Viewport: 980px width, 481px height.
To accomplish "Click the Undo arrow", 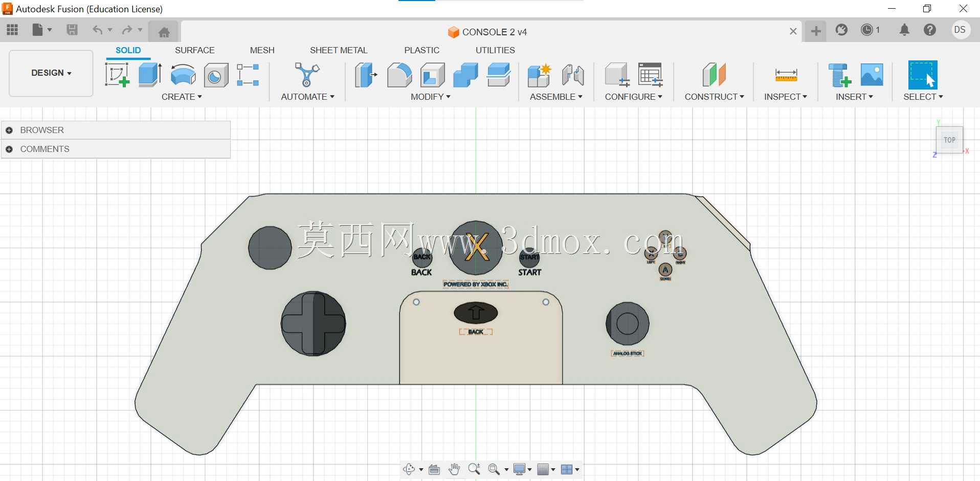I will [x=97, y=30].
